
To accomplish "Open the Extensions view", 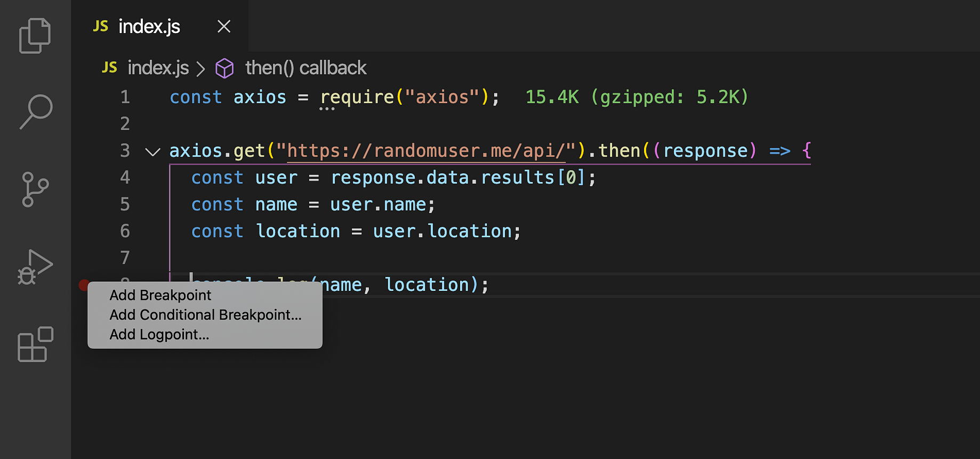I will pos(36,344).
